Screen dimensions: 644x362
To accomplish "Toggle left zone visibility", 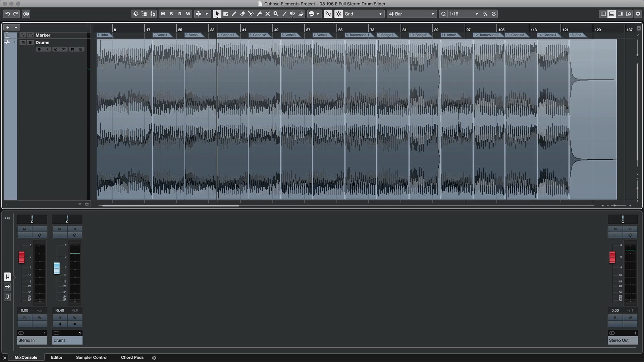I will point(603,14).
